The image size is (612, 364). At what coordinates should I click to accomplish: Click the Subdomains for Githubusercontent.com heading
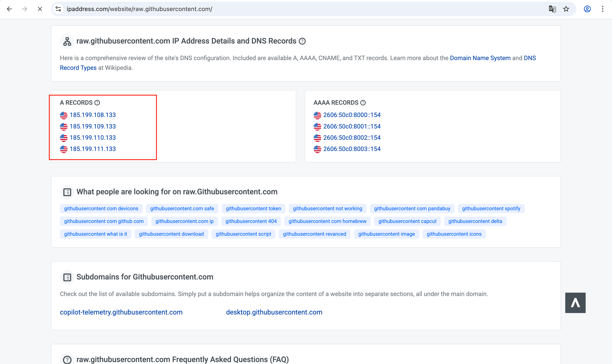click(145, 277)
